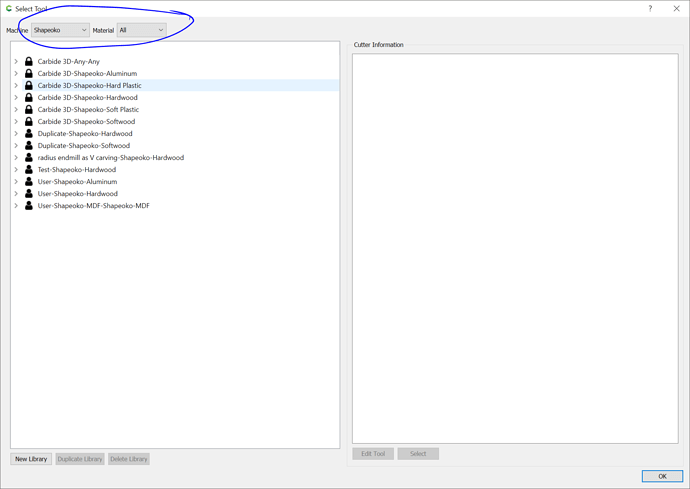Expand the Carbide 3D-Shapeoko-Aluminum library

(16, 73)
